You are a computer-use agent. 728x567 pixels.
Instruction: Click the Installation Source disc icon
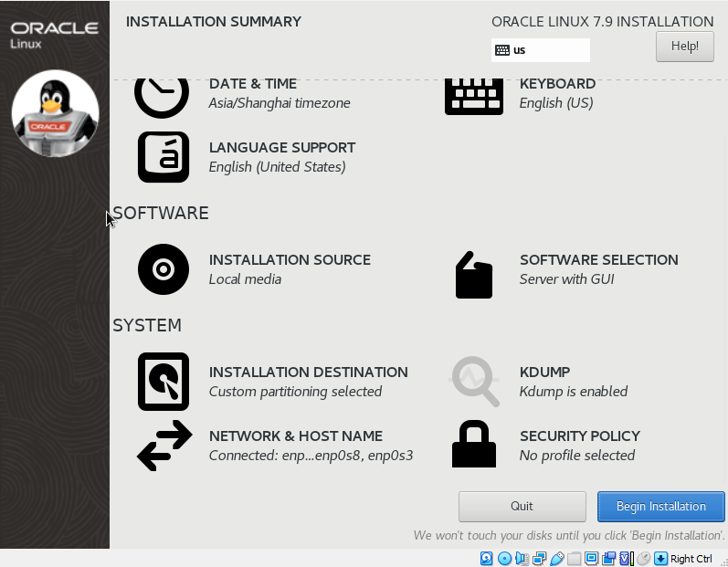(164, 269)
